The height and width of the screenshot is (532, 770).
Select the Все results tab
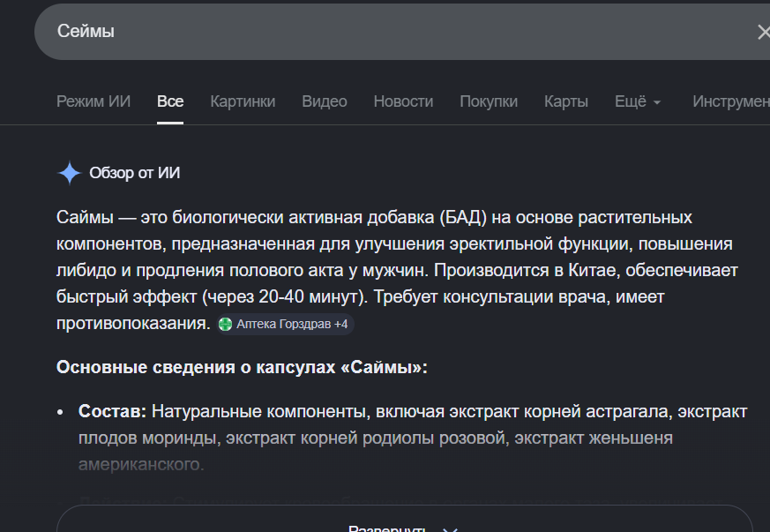tap(170, 101)
